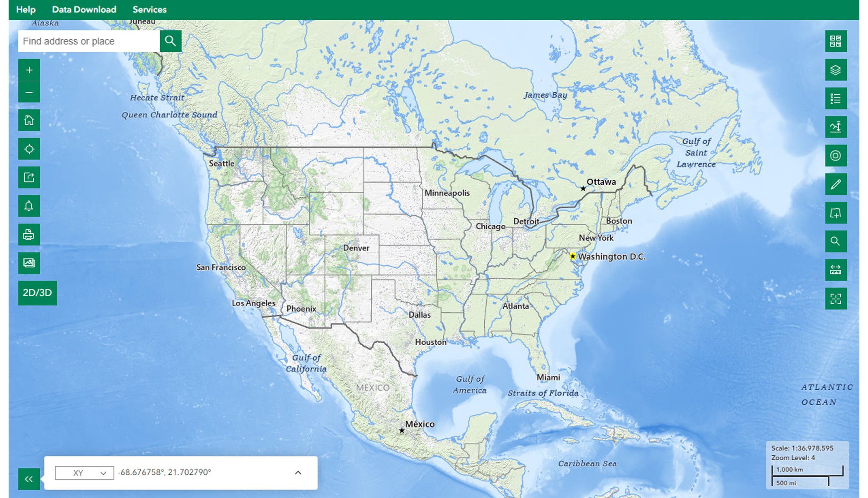Open the elevation profile tool

[835, 127]
